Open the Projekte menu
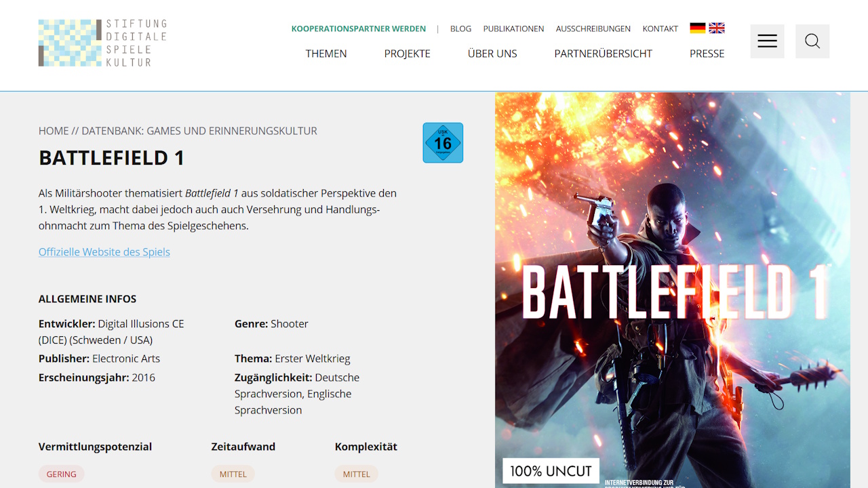Viewport: 868px width, 488px height. (x=408, y=54)
